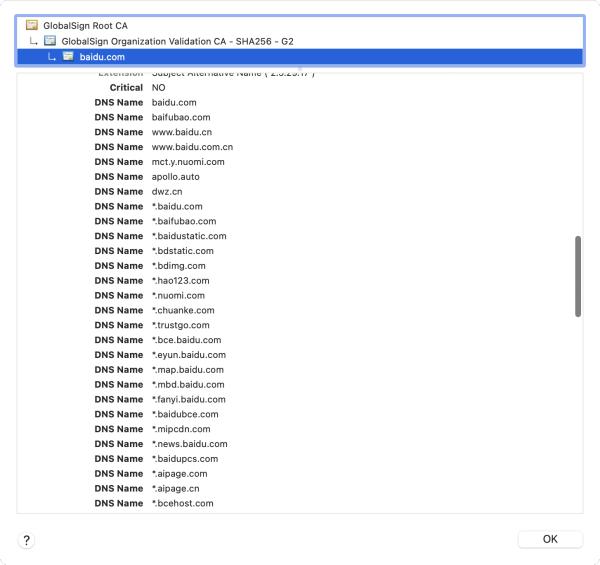
Task: Click the *.aipage.cn DNS entry
Action: click(x=178, y=489)
